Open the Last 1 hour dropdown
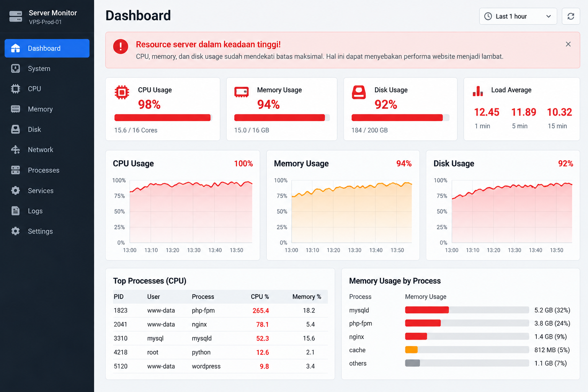Screen dimensions: 588x392 coord(518,16)
